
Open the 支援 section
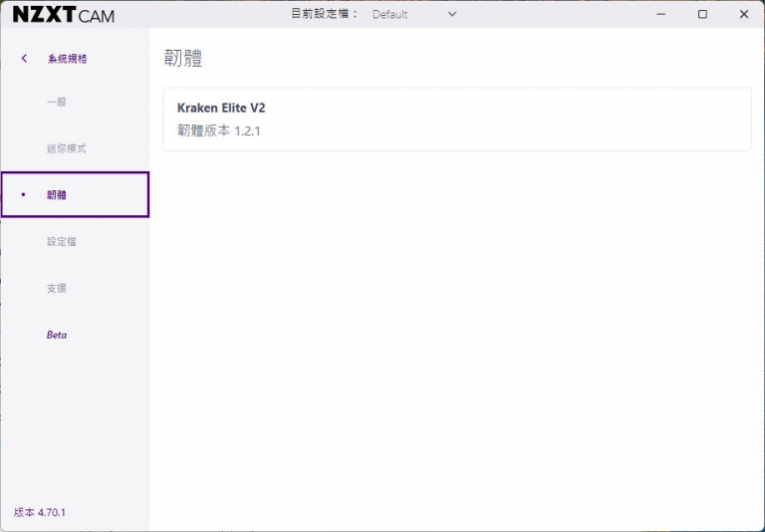(x=57, y=289)
